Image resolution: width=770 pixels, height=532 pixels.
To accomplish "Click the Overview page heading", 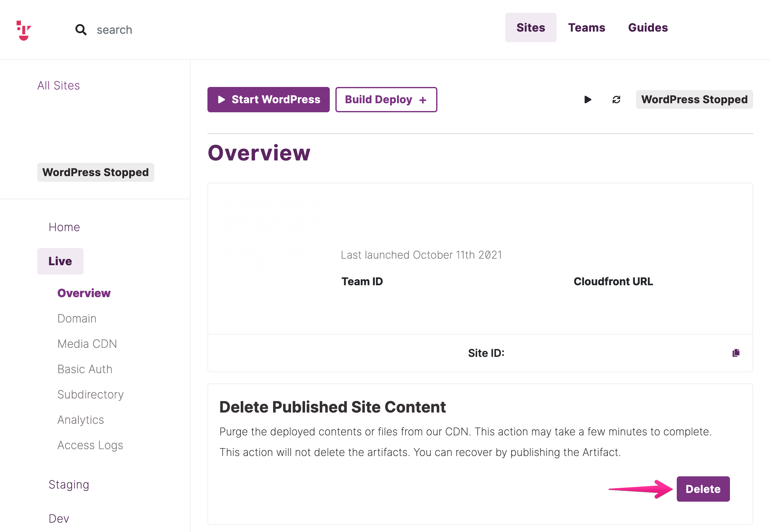I will [259, 153].
